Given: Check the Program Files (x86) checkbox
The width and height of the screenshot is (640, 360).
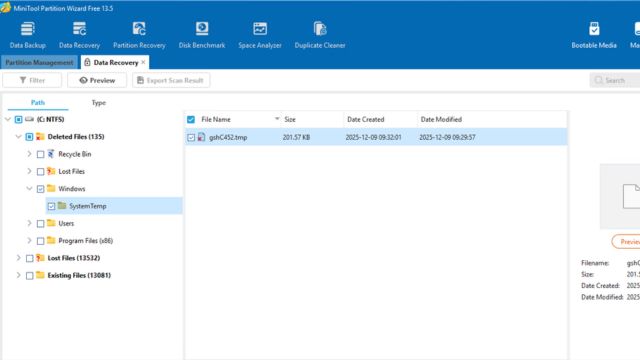Looking at the screenshot, I should (x=40, y=241).
